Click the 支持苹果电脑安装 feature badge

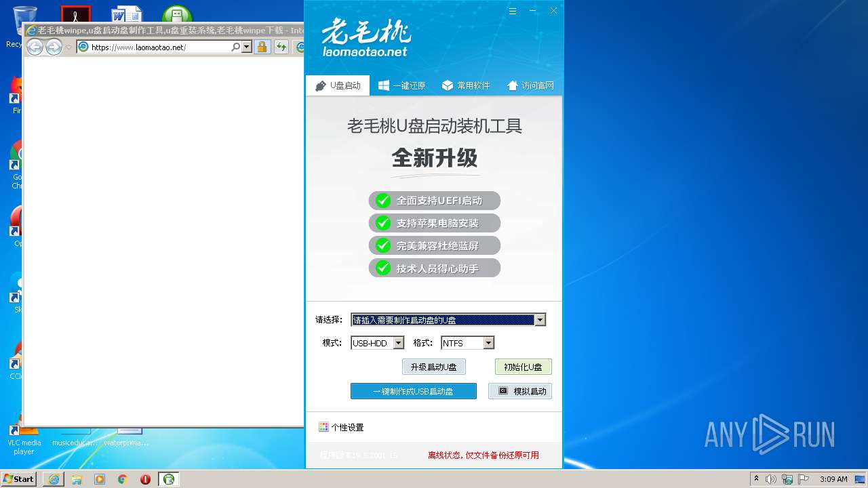(x=434, y=223)
